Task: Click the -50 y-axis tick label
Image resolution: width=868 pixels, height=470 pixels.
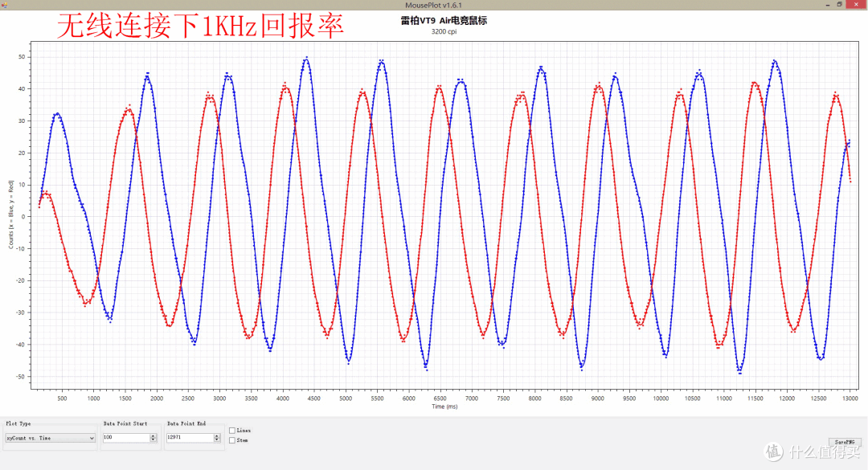Action: coord(20,377)
